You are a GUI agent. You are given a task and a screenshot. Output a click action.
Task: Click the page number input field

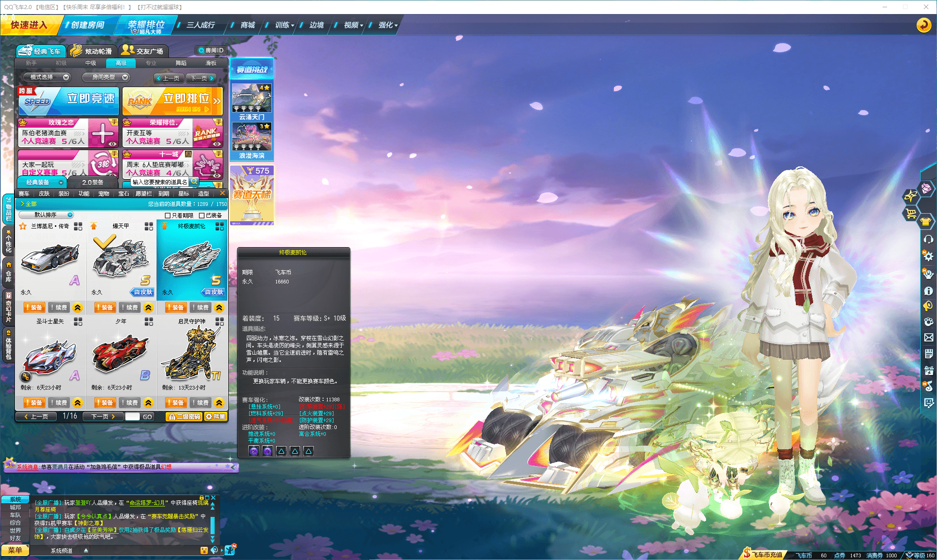(x=132, y=417)
